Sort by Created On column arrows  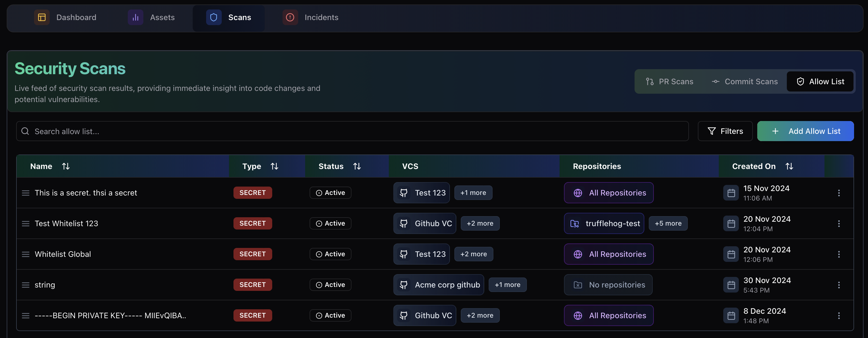pyautogui.click(x=789, y=166)
